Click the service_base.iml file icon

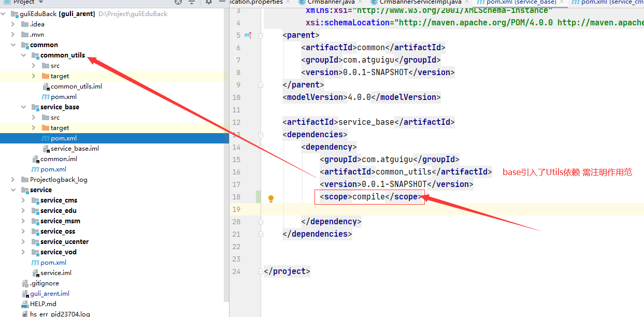46,149
